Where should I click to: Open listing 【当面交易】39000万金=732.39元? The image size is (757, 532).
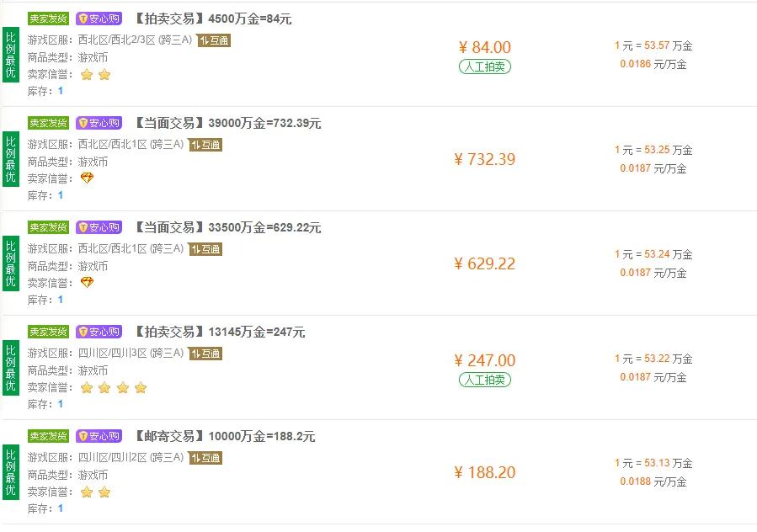[227, 123]
